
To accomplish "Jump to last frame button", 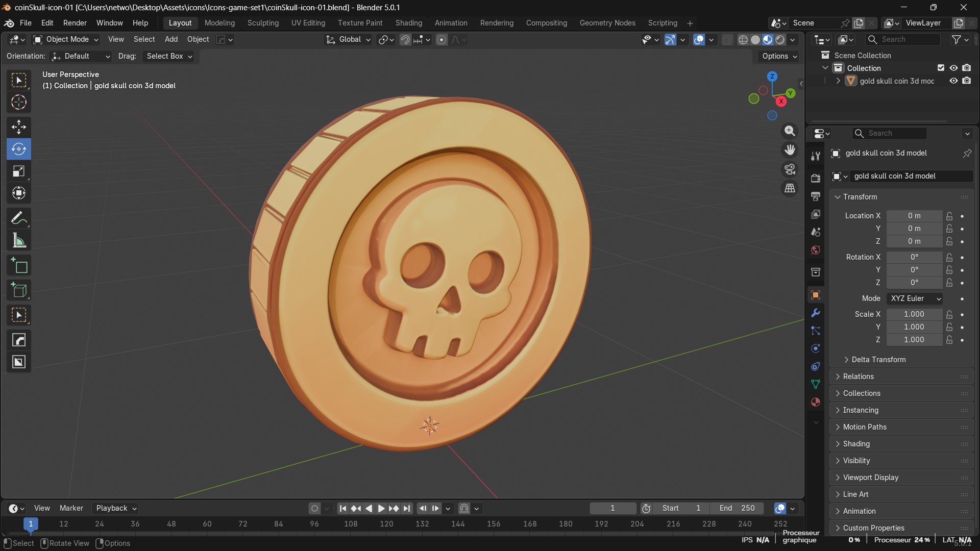I will [406, 508].
